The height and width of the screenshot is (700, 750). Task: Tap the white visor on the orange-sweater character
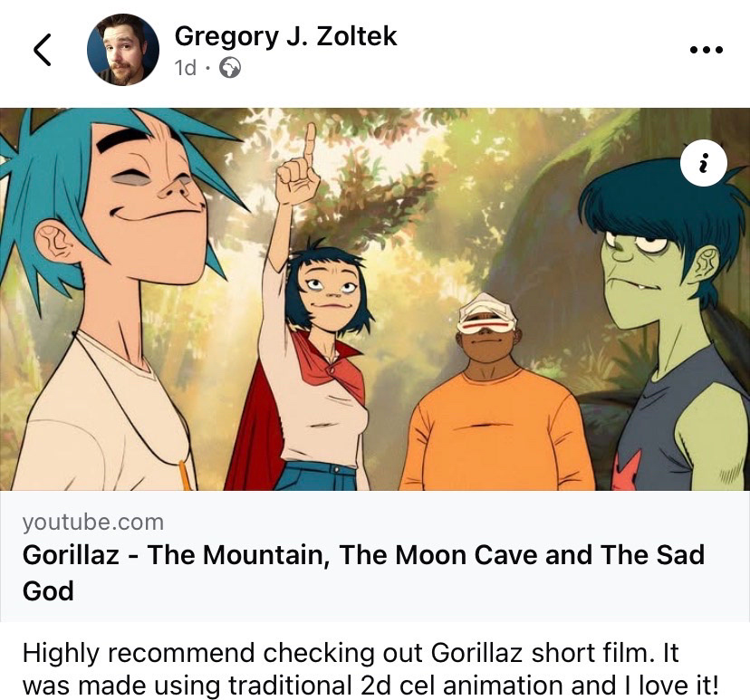(486, 313)
